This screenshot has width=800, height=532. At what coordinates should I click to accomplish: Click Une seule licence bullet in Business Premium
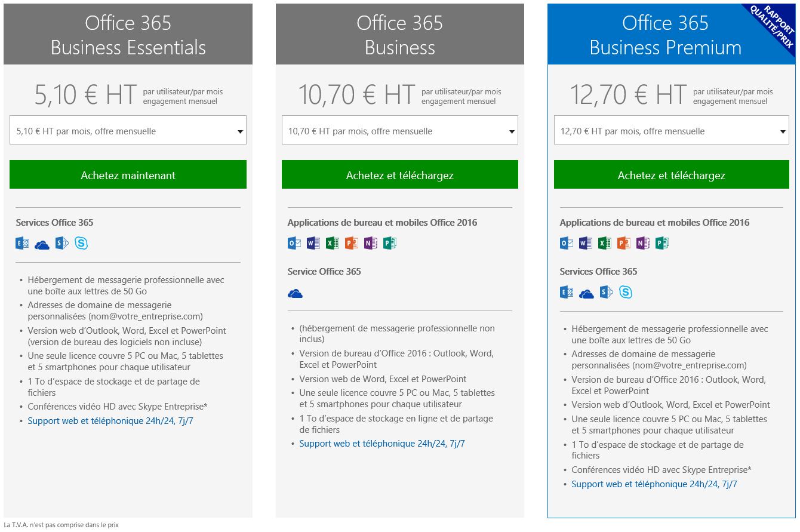tap(669, 425)
